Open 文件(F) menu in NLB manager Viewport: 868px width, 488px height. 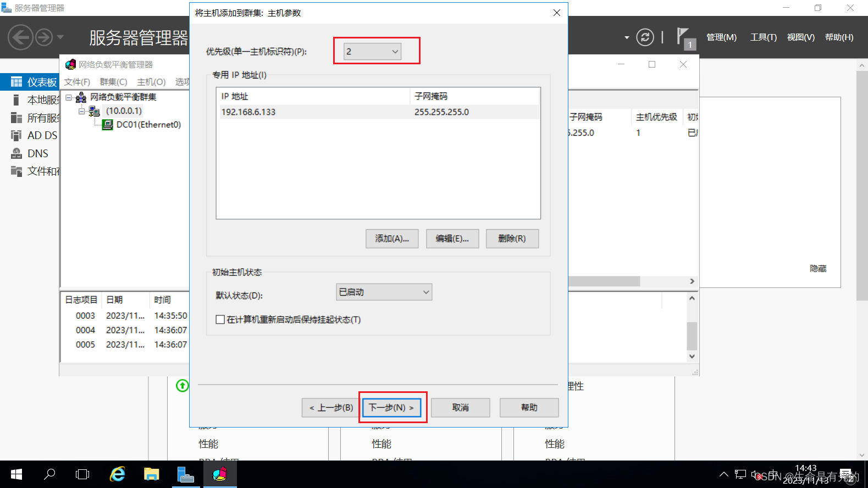pyautogui.click(x=77, y=82)
